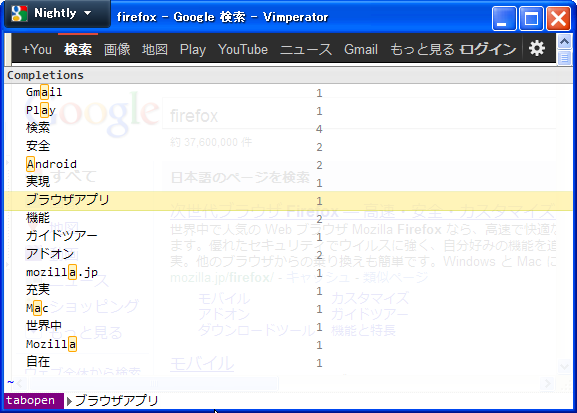The width and height of the screenshot is (577, 413).
Task: Select the Mac completion entry
Action: click(288, 308)
